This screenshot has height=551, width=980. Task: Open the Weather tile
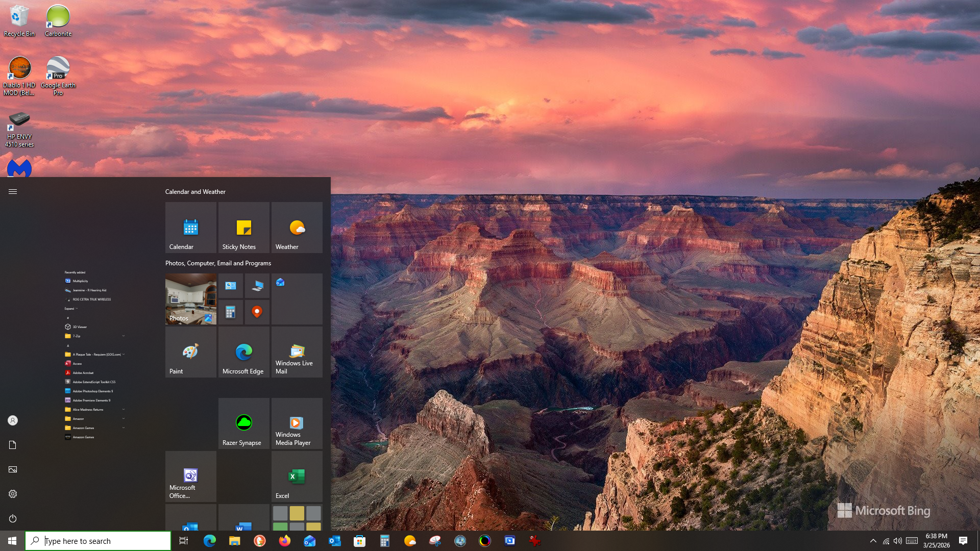(x=296, y=228)
